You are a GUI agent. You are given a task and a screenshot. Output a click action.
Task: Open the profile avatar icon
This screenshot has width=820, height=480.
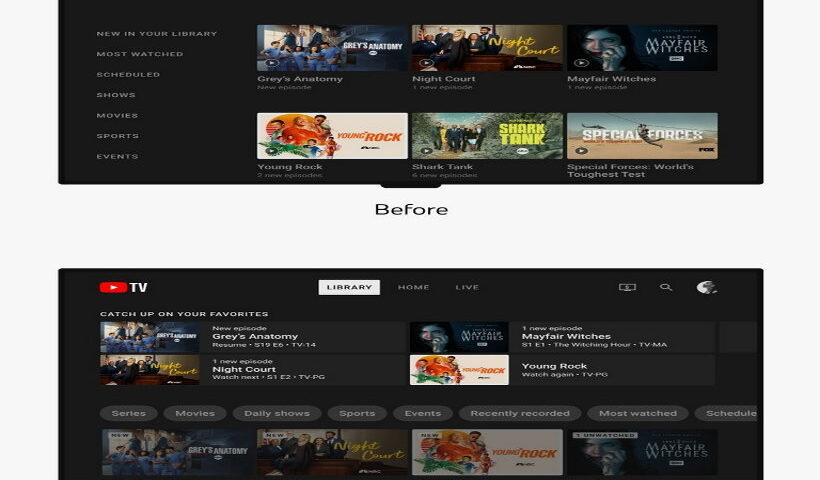[707, 287]
